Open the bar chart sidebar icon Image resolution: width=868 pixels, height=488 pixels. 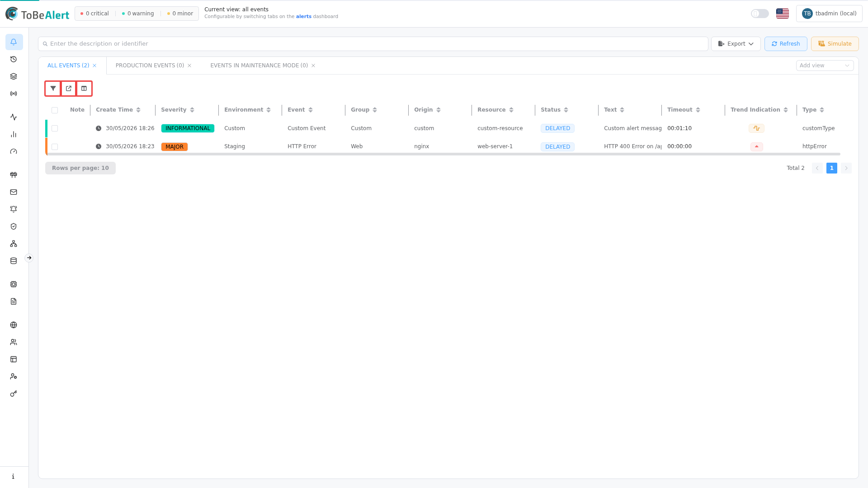click(14, 134)
